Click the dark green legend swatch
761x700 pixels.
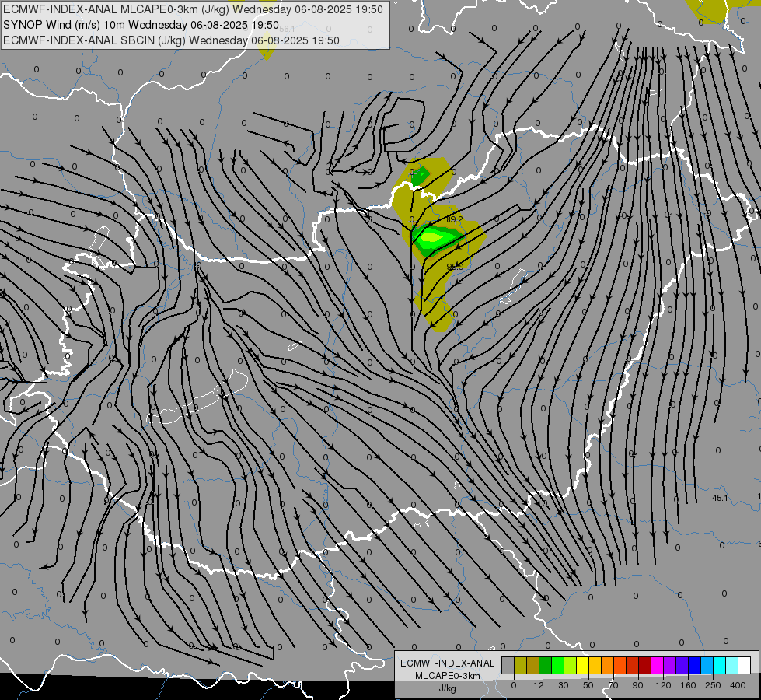pyautogui.click(x=545, y=665)
